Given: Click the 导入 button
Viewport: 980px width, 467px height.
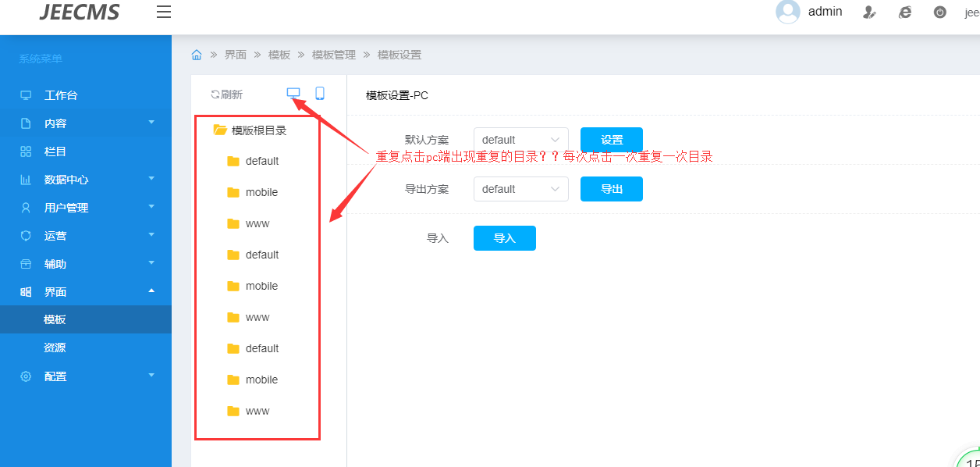Looking at the screenshot, I should 505,238.
